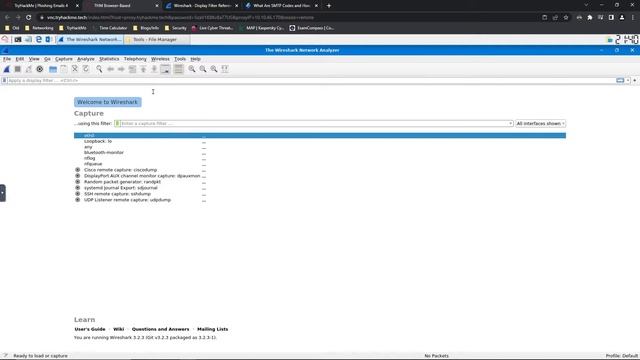Open a capture file with the folder icon
Image resolution: width=640 pixels, height=360 pixels.
[53, 69]
